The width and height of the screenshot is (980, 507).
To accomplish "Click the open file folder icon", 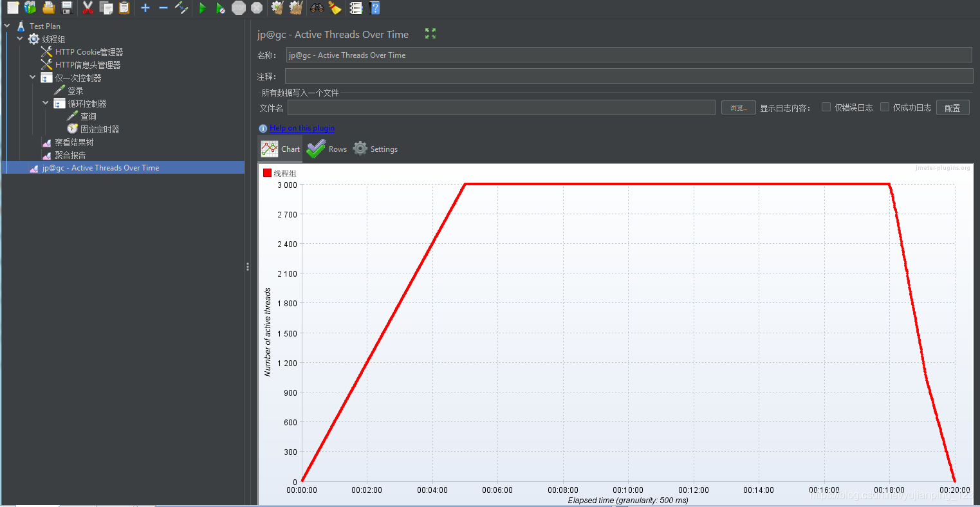I will (x=48, y=8).
